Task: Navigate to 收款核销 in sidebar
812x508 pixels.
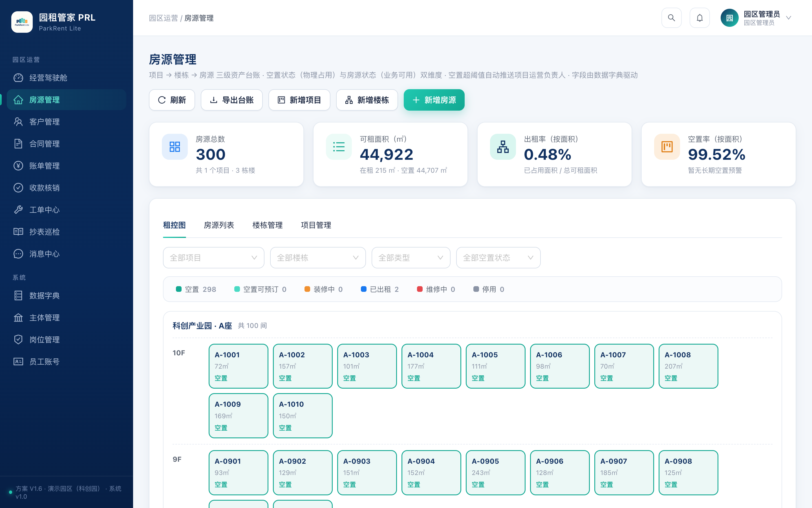Action: click(67, 188)
